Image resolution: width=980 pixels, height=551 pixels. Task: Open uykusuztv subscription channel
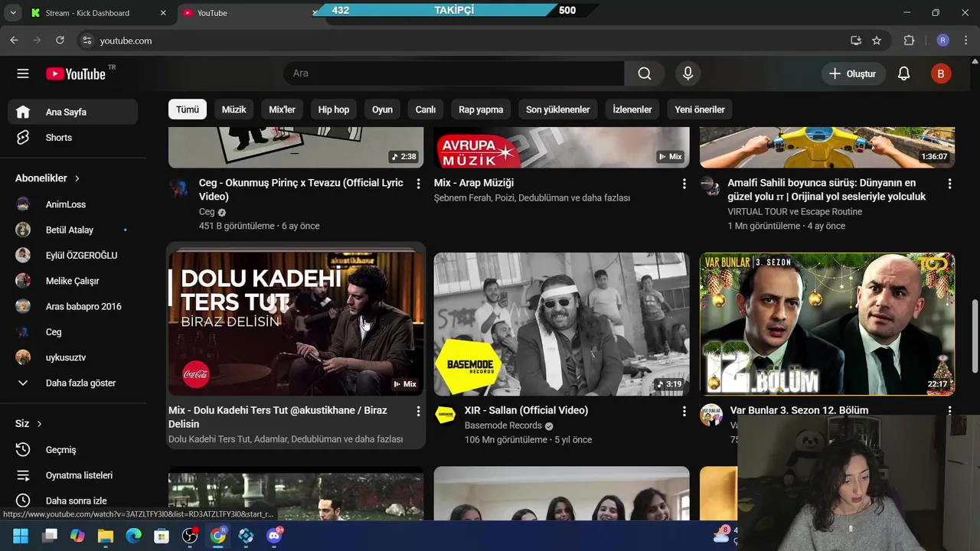[x=73, y=357]
